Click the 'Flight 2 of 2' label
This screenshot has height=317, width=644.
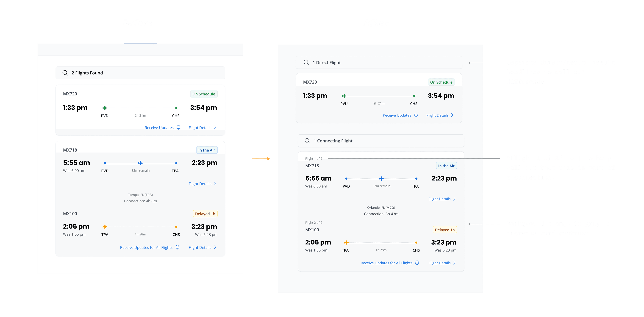click(314, 222)
